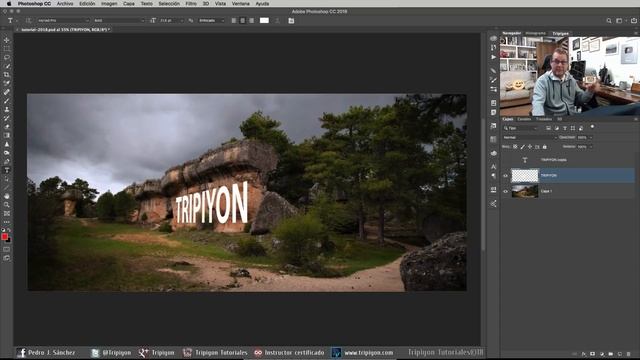This screenshot has width=640, height=360.
Task: Open the Type tool preset picker
Action: click(12, 20)
